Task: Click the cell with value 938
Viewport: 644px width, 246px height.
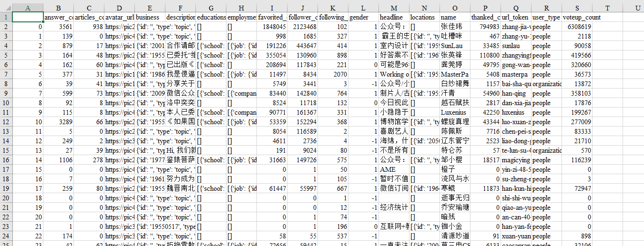Action: (x=89, y=27)
